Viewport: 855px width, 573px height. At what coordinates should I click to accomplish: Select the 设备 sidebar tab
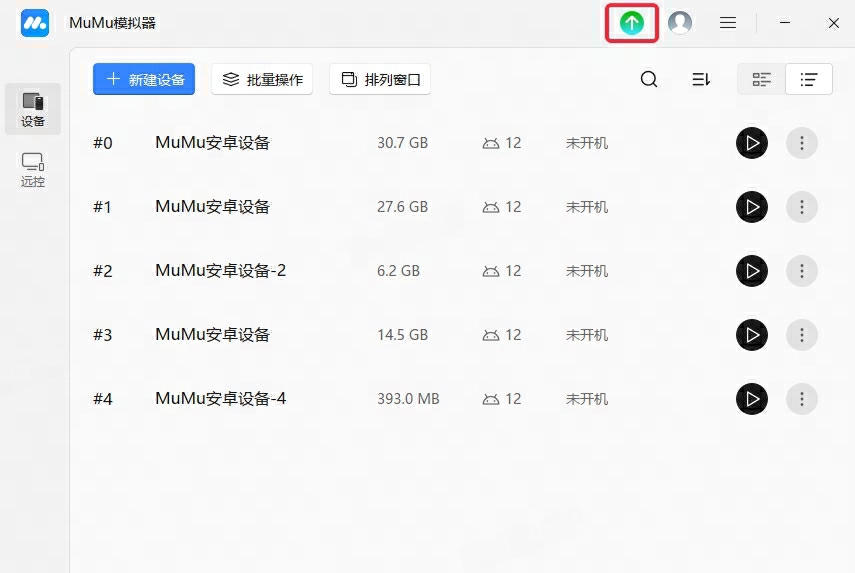33,109
